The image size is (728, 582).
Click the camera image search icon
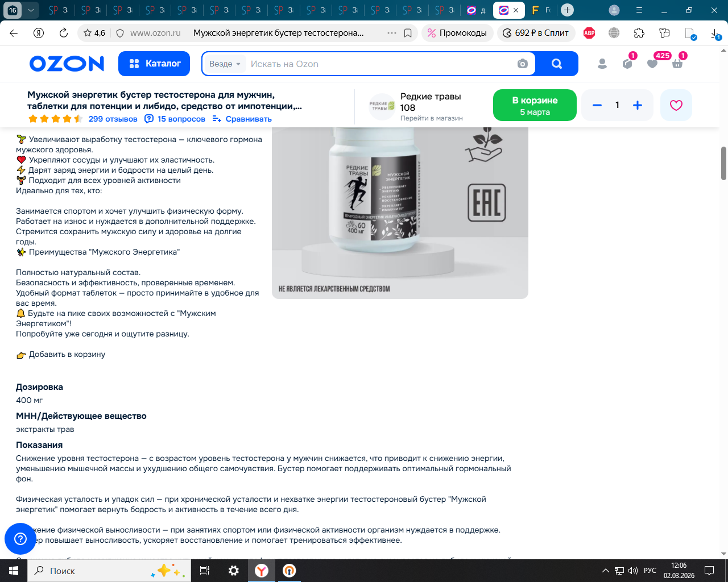coord(522,64)
